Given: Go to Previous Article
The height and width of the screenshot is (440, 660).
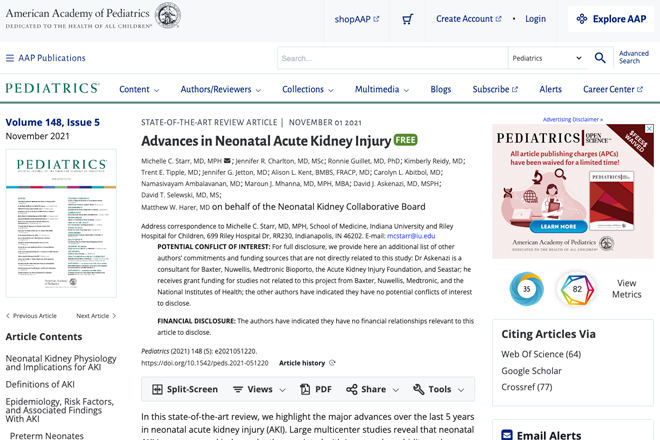Looking at the screenshot, I should (31, 316).
